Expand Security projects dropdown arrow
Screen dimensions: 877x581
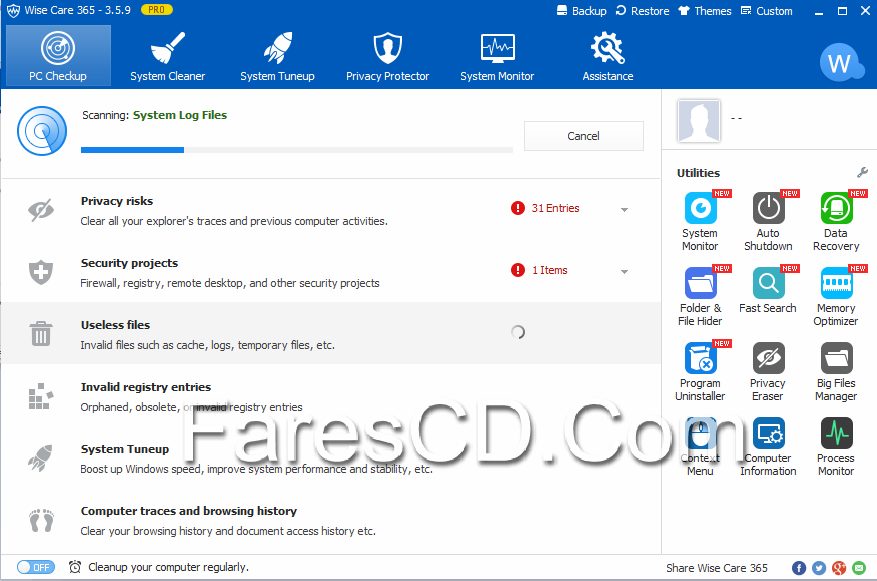[x=624, y=272]
